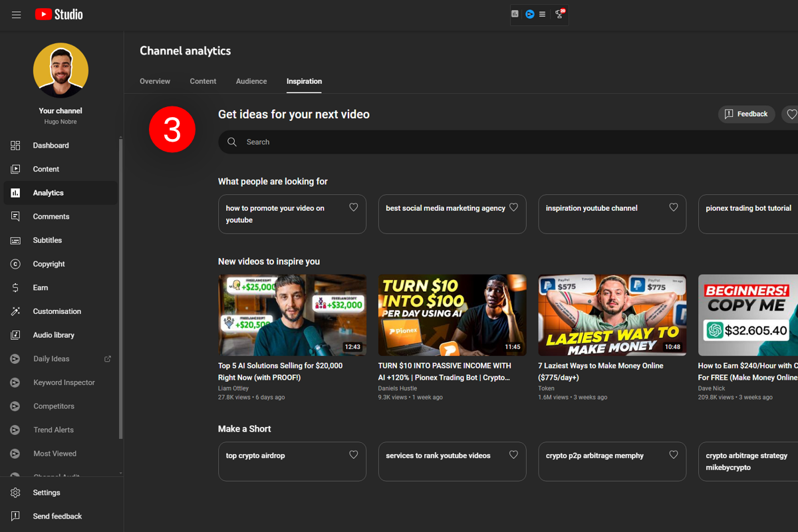Select the Customisation sidebar icon

[x=15, y=311]
